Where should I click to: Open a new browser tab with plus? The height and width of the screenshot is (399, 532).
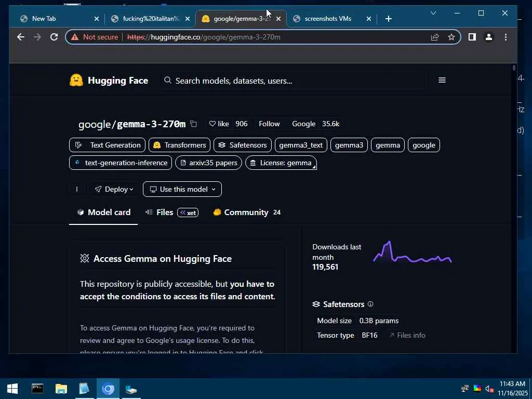(389, 19)
